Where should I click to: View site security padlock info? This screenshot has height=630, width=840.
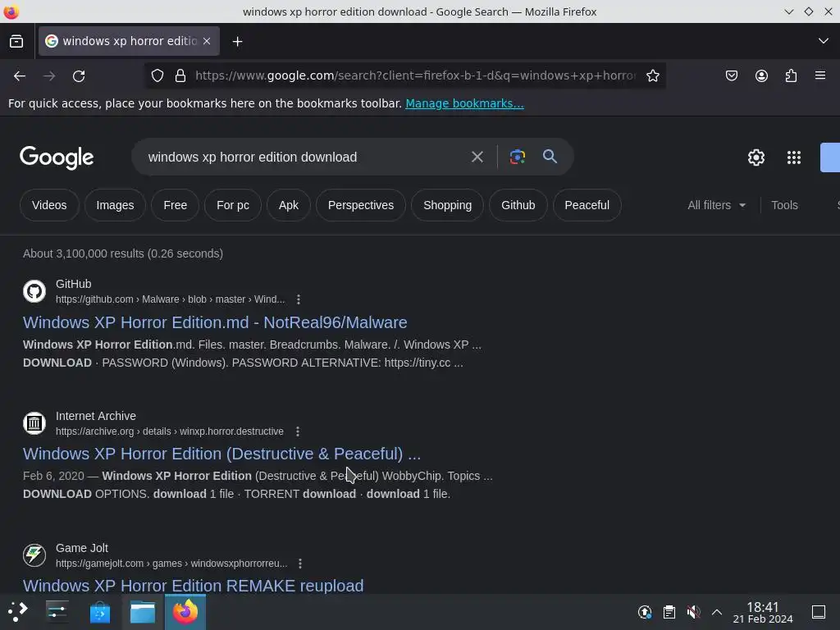pyautogui.click(x=180, y=76)
